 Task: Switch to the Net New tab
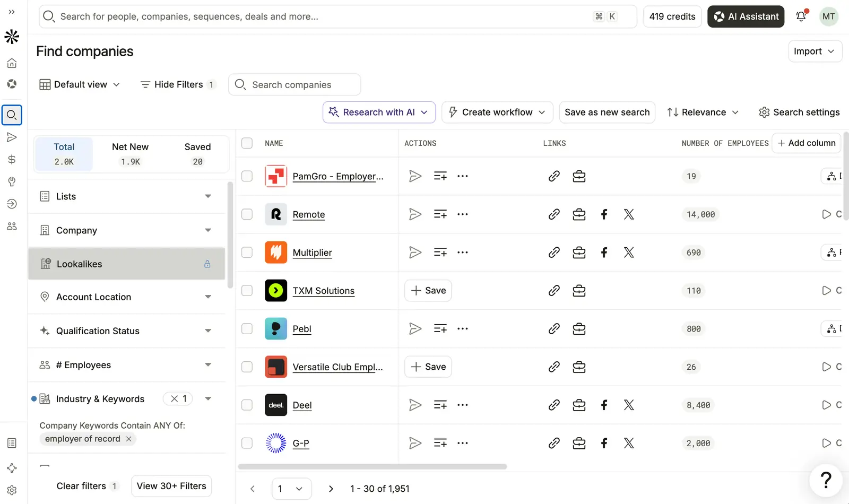point(131,154)
